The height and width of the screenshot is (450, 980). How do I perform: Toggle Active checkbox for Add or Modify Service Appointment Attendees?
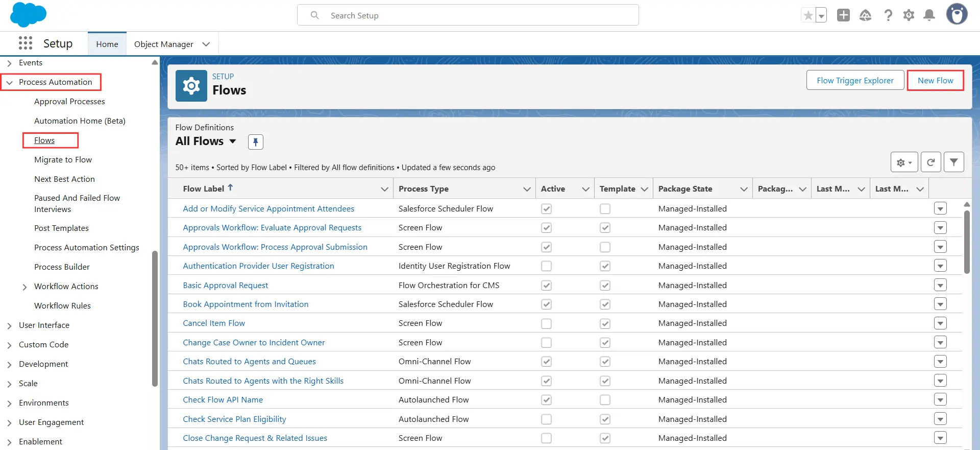[546, 209]
